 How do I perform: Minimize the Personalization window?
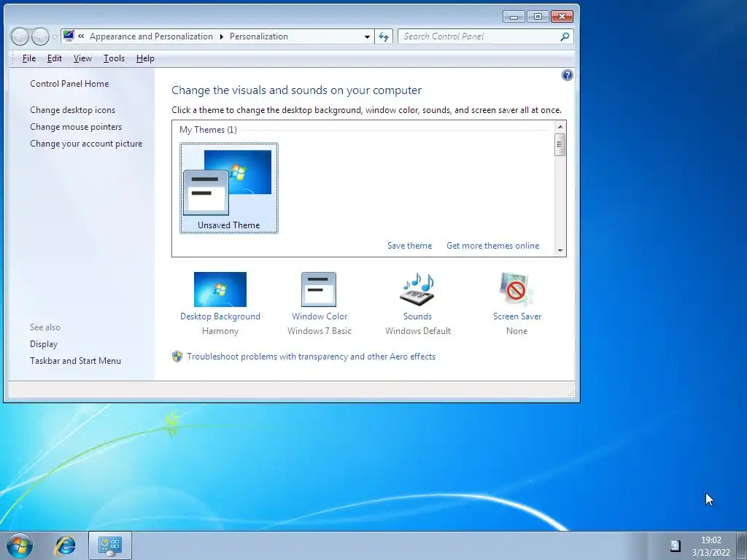point(514,17)
